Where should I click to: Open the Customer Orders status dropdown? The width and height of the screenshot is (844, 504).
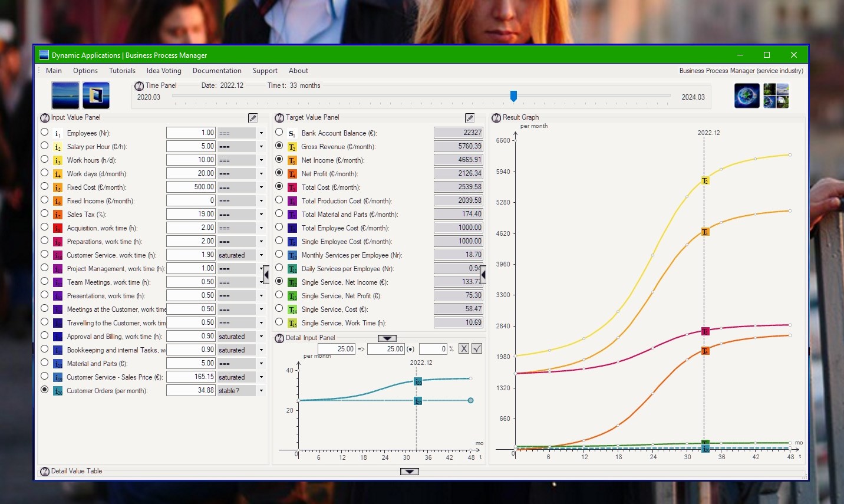(x=261, y=391)
